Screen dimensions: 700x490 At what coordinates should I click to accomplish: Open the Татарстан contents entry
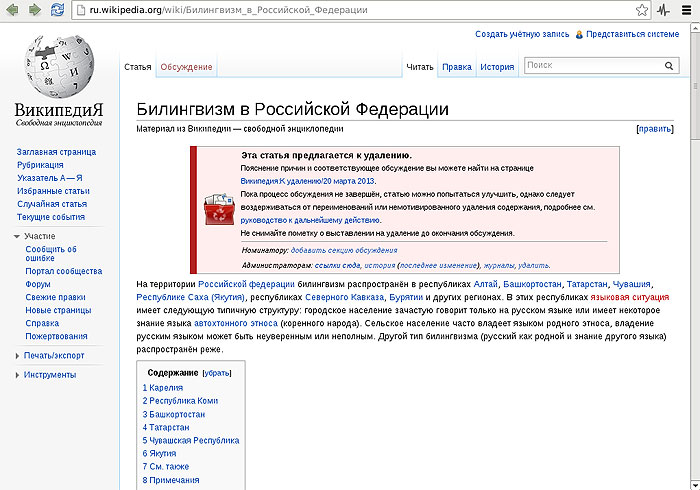tap(166, 427)
